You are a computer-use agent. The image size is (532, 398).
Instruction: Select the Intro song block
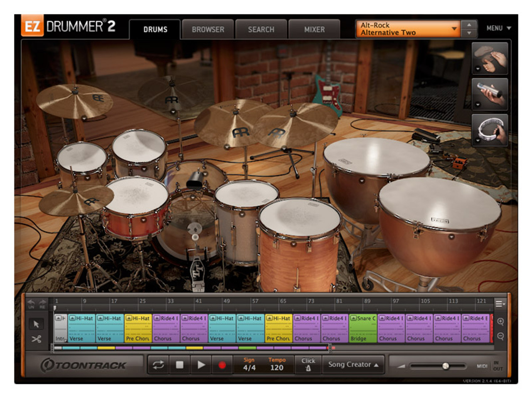pyautogui.click(x=61, y=328)
